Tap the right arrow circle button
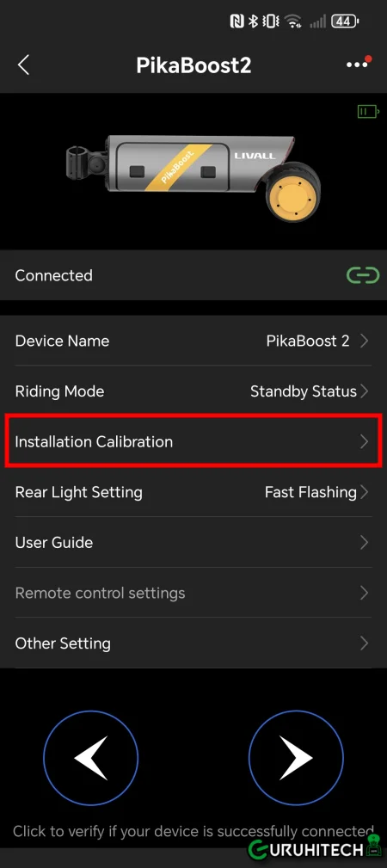This screenshot has width=387, height=868. [296, 759]
